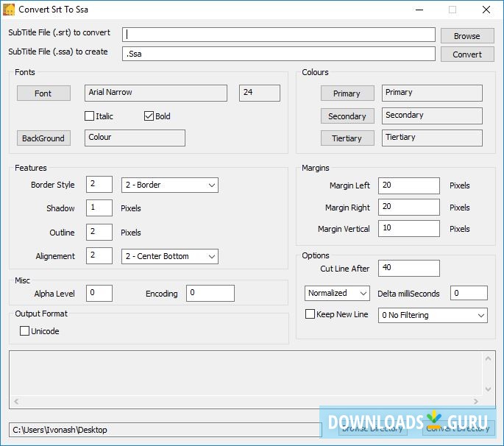504x446 pixels.
Task: Click the background Colour preview field
Action: pos(135,138)
